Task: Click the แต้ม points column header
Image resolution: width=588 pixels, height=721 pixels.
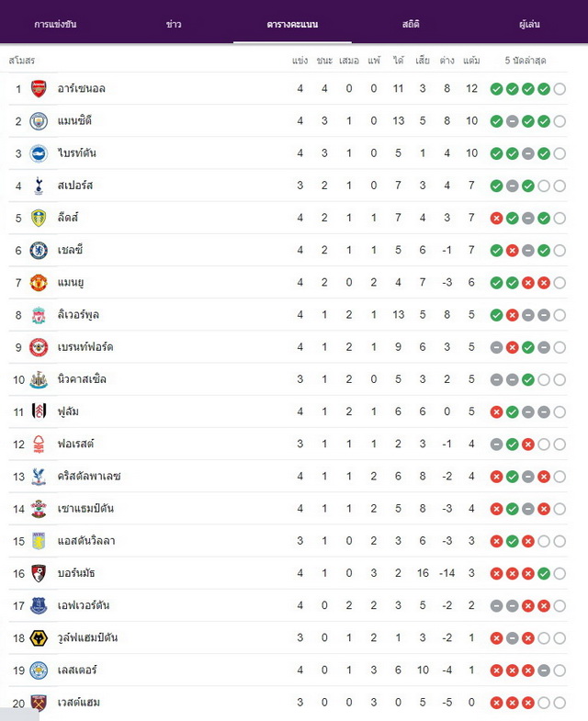Action: click(x=471, y=61)
